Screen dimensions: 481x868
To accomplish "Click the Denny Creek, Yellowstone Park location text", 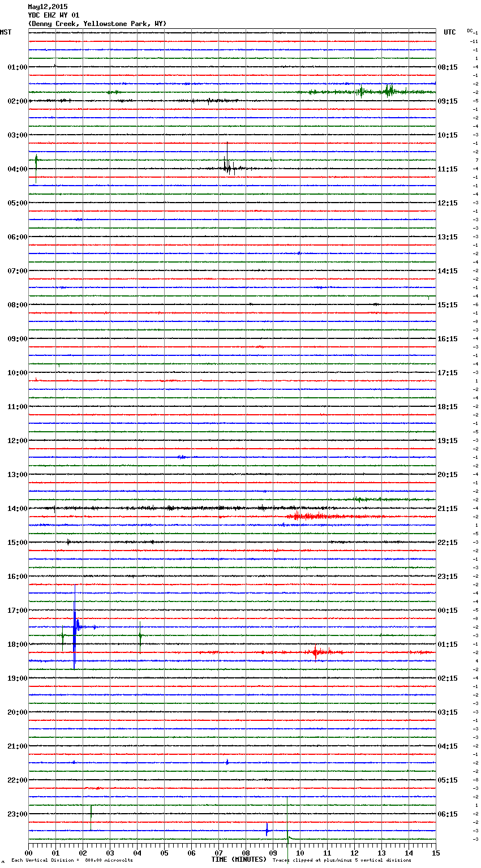I will (97, 24).
